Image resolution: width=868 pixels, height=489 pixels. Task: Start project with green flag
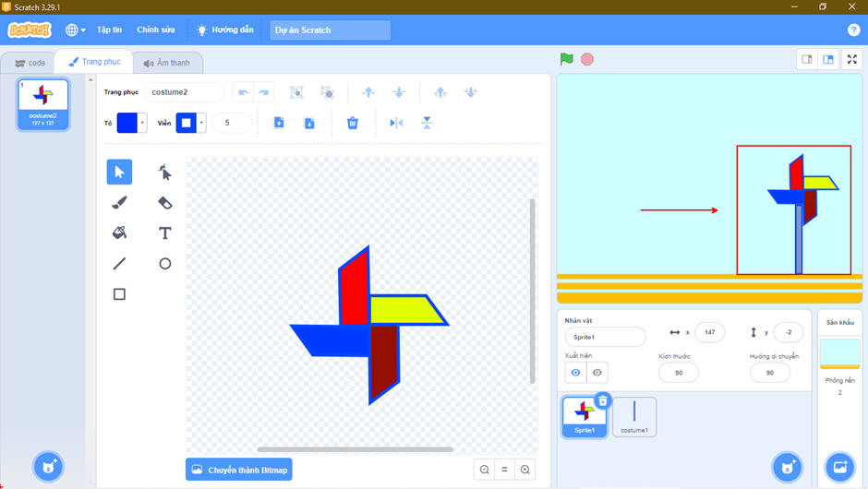pos(566,59)
